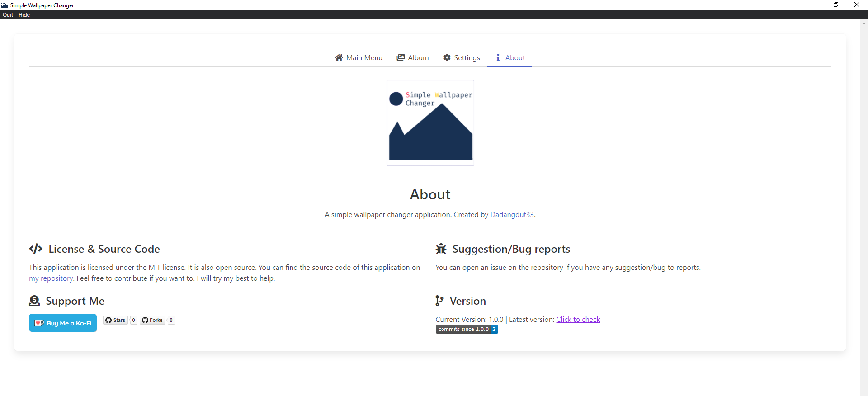Switch to the Album tab
The width and height of the screenshot is (868, 396).
[x=413, y=58]
